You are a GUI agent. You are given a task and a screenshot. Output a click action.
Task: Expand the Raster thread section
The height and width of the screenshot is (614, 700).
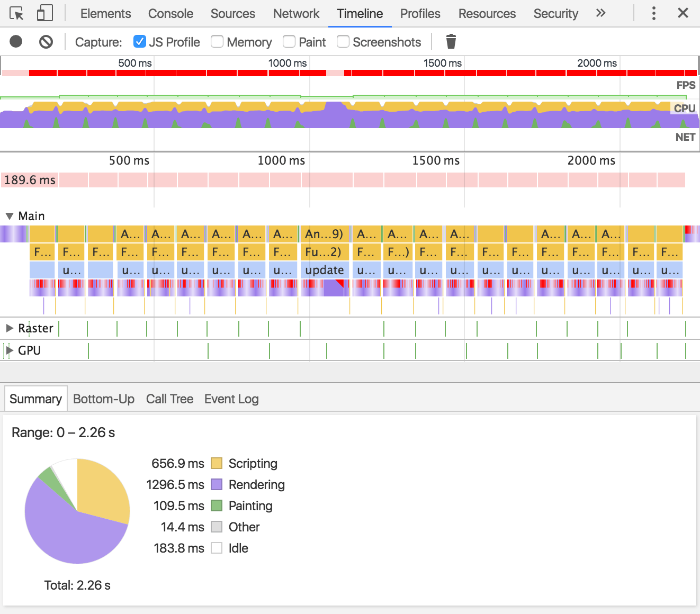coord(10,328)
